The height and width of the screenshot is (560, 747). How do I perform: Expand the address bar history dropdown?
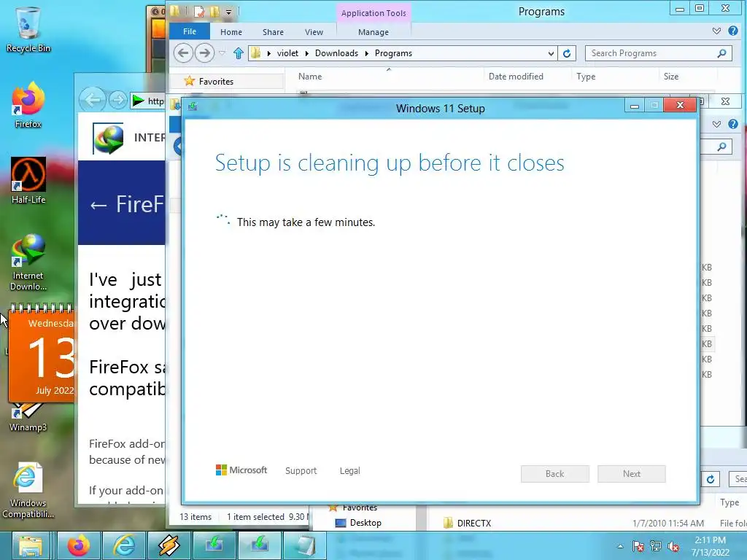tap(551, 53)
